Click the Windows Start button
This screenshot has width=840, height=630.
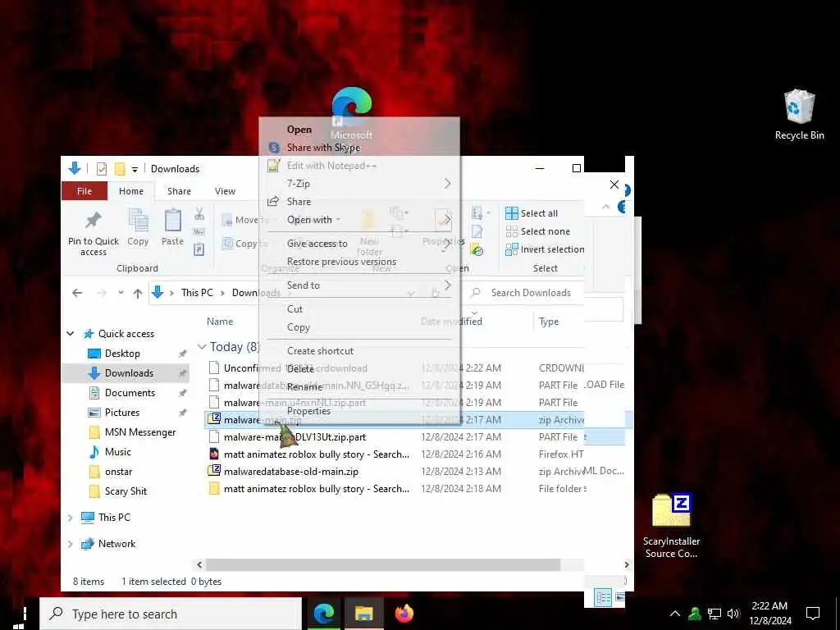click(x=18, y=619)
